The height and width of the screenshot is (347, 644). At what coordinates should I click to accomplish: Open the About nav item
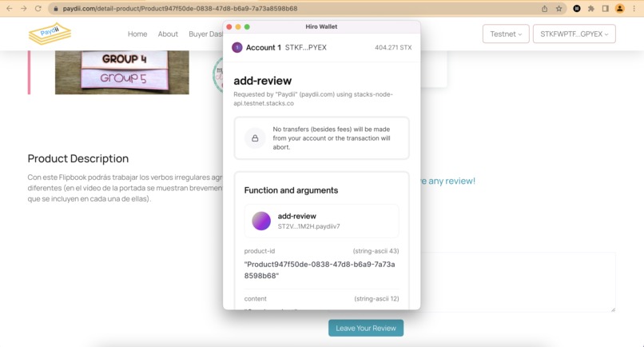(x=168, y=34)
